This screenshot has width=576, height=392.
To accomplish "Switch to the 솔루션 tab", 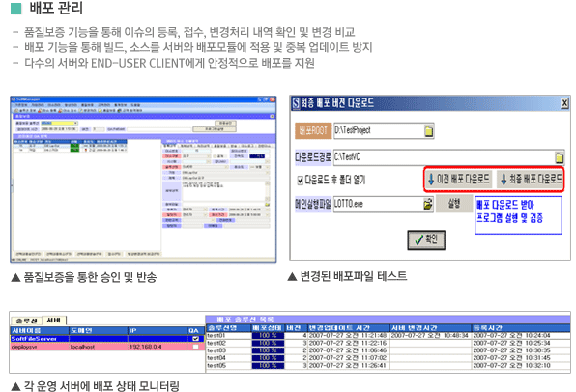I will pyautogui.click(x=26, y=322).
